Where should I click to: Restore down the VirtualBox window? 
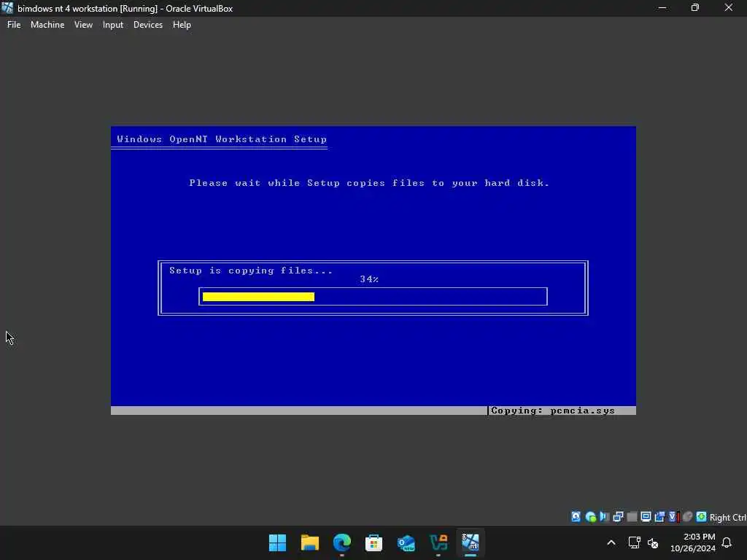point(695,8)
